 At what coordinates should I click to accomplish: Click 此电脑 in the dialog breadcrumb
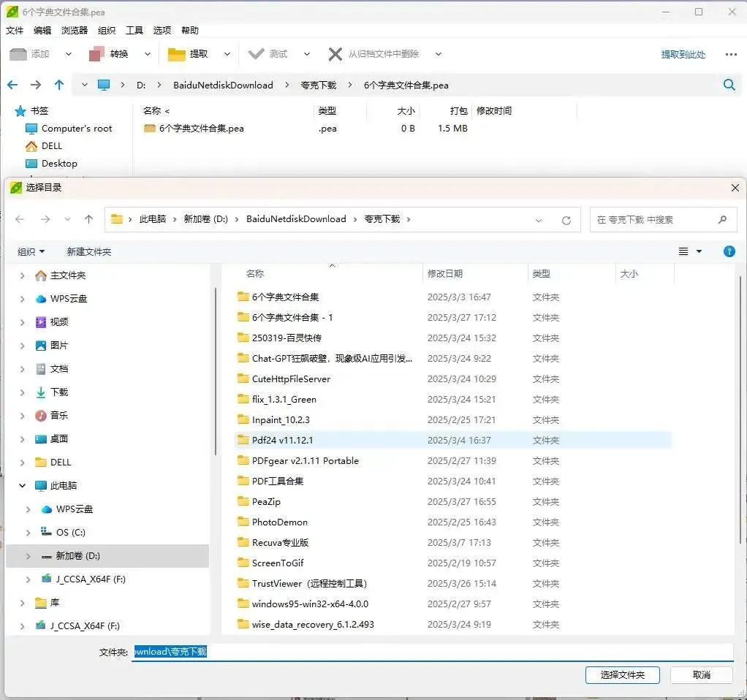pyautogui.click(x=153, y=219)
